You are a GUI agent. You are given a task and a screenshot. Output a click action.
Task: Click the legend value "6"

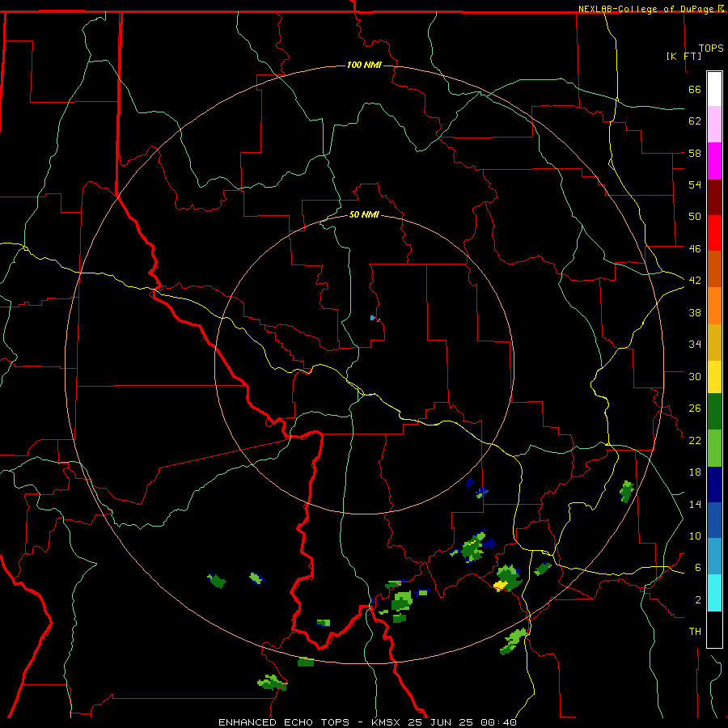coord(697,568)
